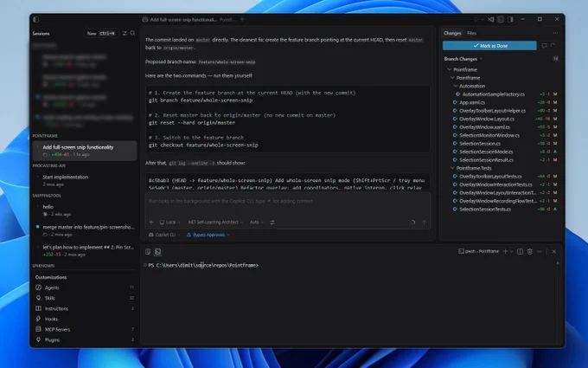Open OverlayToolbarLayoutHelper.cs change
This screenshot has height=368, width=588.
pyautogui.click(x=492, y=111)
